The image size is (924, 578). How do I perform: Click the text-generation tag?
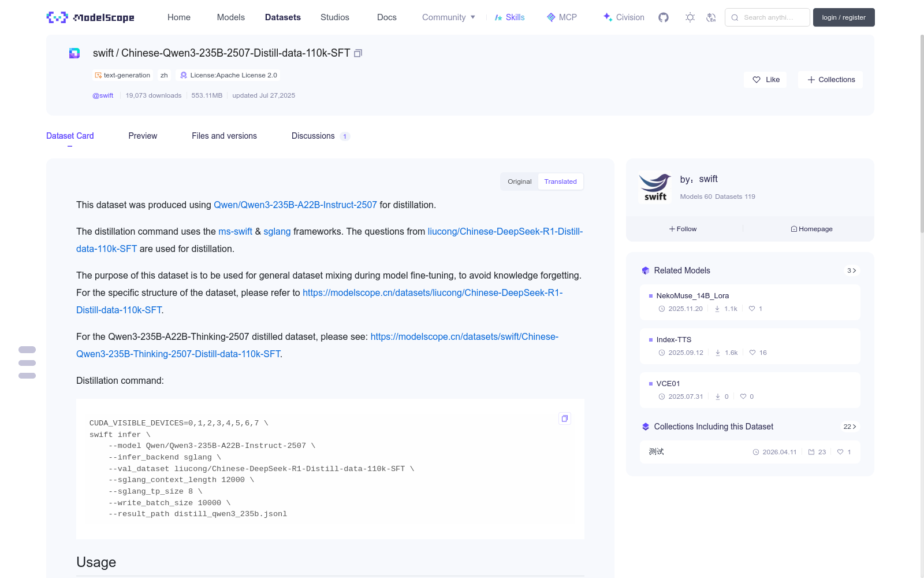click(x=122, y=75)
